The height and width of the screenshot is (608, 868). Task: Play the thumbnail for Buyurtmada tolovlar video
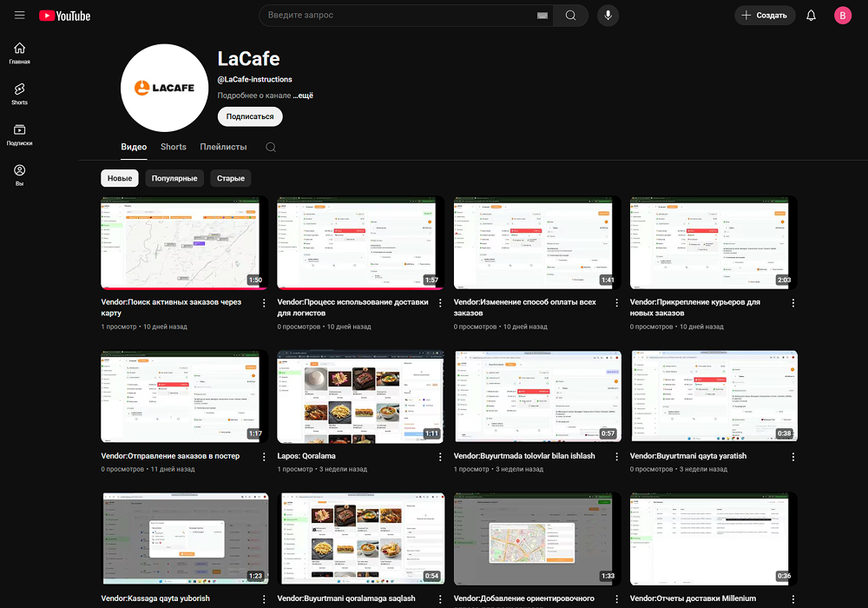(537, 396)
